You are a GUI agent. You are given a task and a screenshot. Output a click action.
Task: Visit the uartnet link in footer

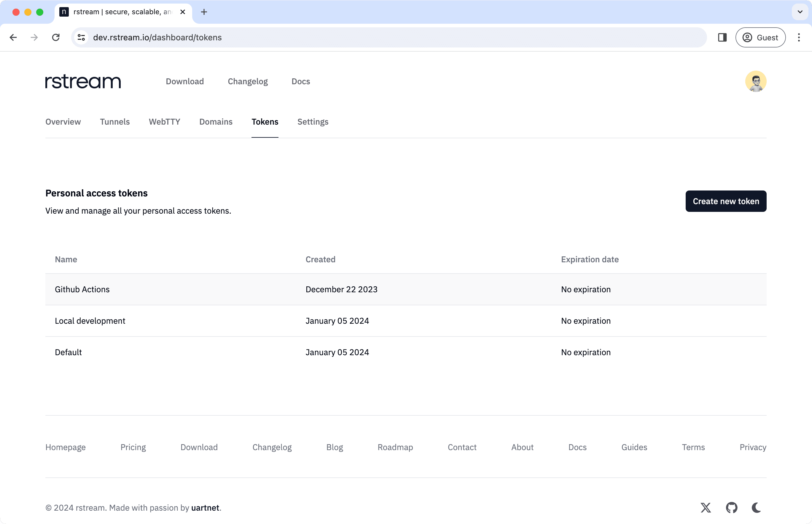tap(205, 507)
